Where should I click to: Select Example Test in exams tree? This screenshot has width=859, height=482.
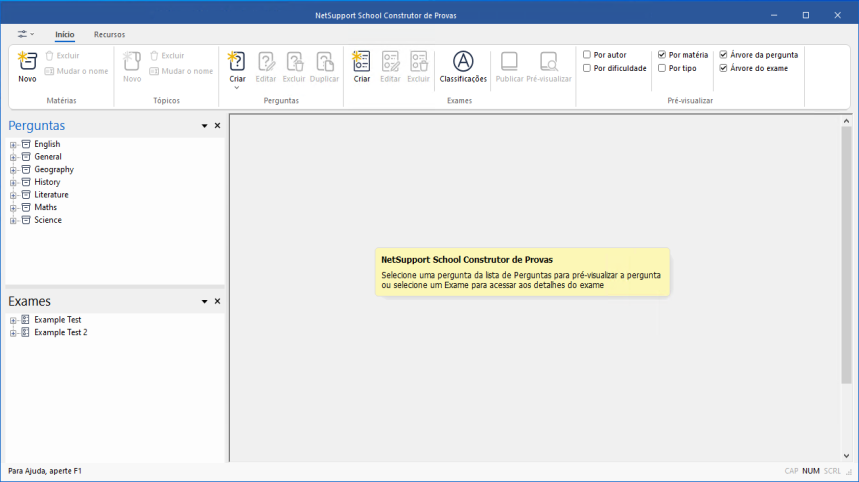(x=58, y=319)
